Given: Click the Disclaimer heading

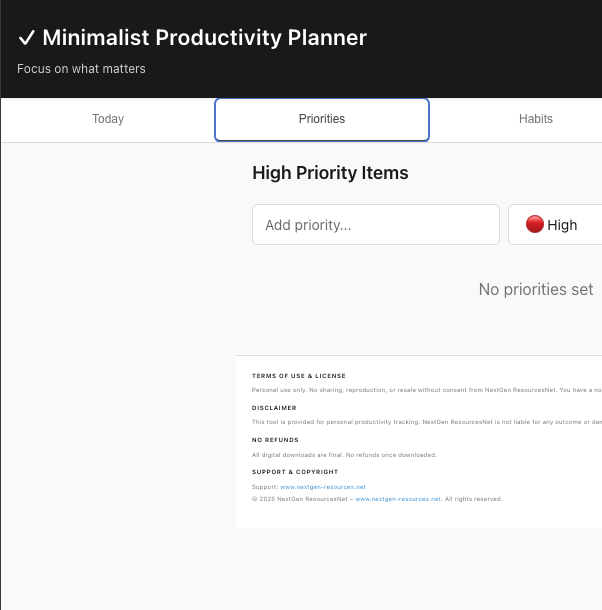Looking at the screenshot, I should click(274, 408).
